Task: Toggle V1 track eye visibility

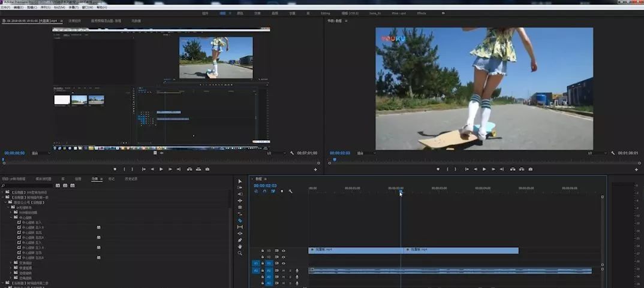Action: click(x=284, y=263)
